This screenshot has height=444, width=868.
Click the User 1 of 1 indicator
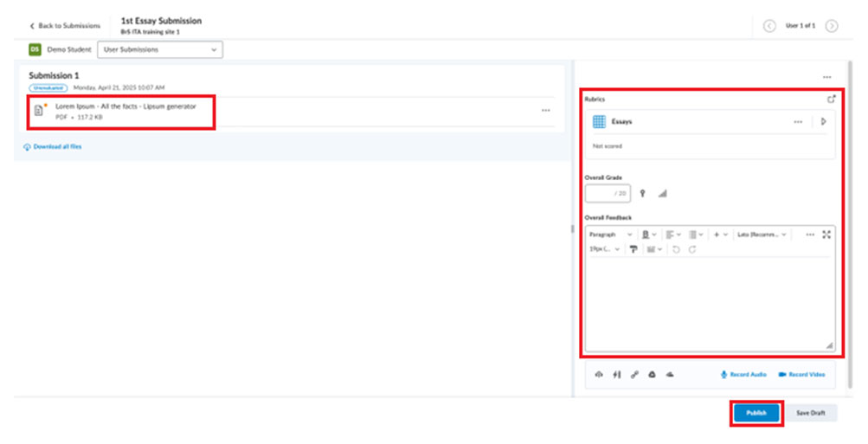pos(800,26)
